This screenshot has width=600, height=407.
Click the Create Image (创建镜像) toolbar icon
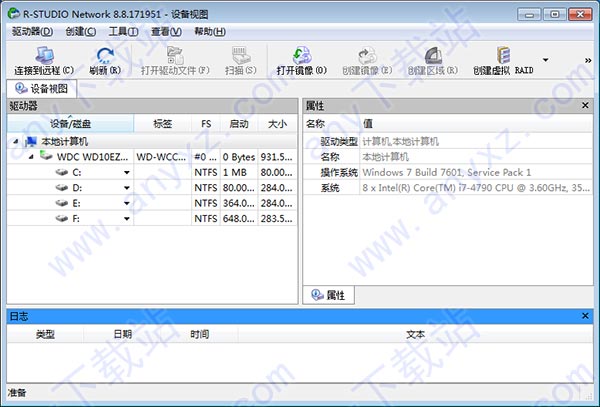point(367,55)
